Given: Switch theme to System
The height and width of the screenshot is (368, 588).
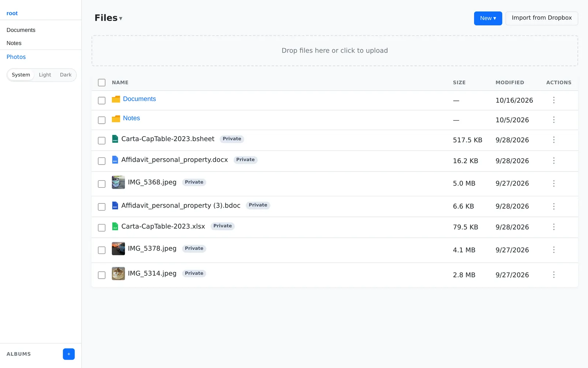Looking at the screenshot, I should pos(21,75).
